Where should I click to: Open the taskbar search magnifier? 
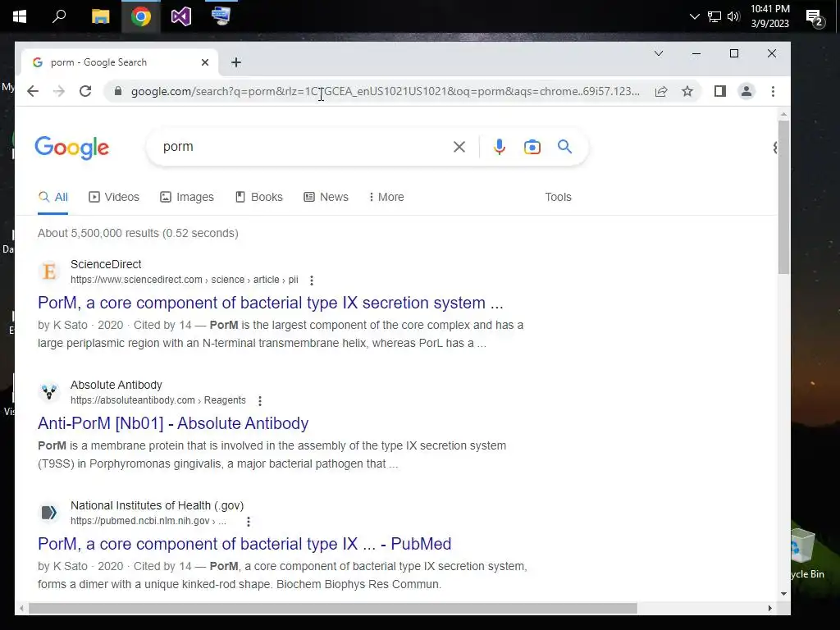(x=59, y=16)
